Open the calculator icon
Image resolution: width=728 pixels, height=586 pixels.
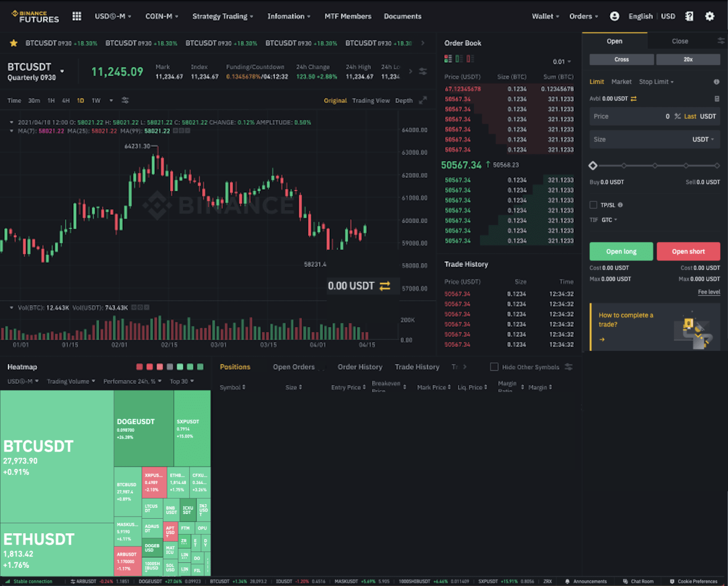coord(717,99)
